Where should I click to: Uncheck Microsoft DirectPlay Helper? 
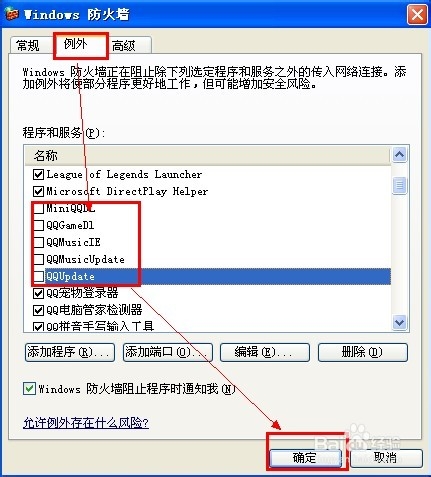coord(38,191)
